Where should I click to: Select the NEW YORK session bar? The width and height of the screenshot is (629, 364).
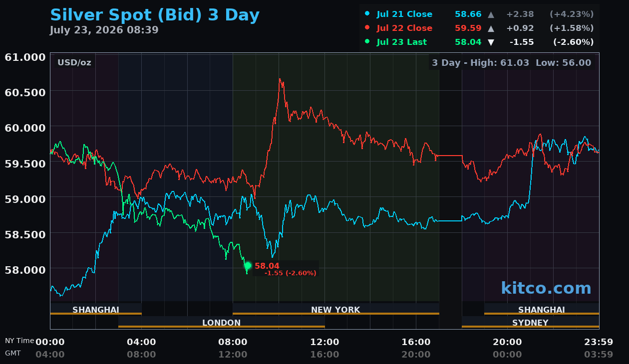335,310
